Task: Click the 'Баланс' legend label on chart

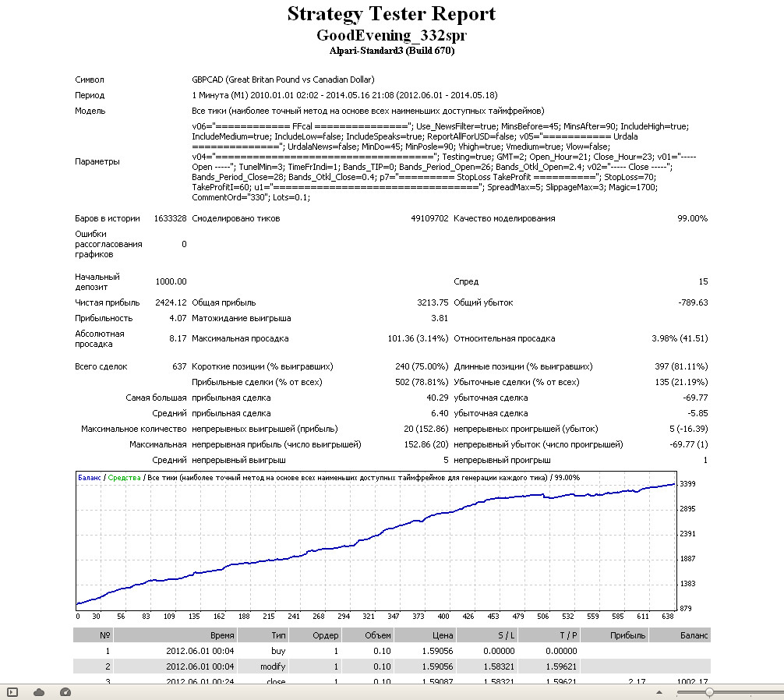Action: [90, 478]
